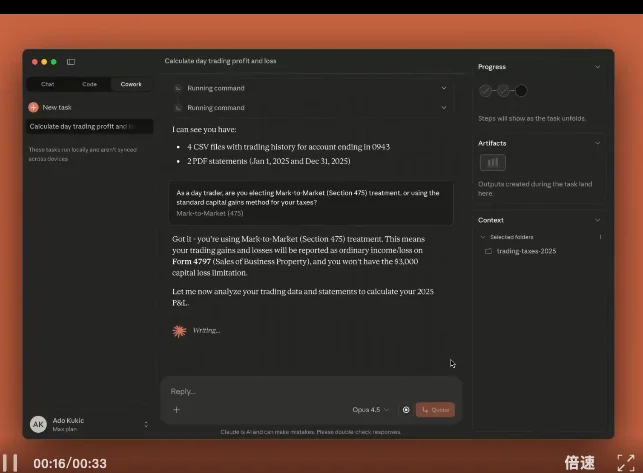643x473 pixels.
Task: Collapse the Progress panel
Action: pyautogui.click(x=598, y=67)
